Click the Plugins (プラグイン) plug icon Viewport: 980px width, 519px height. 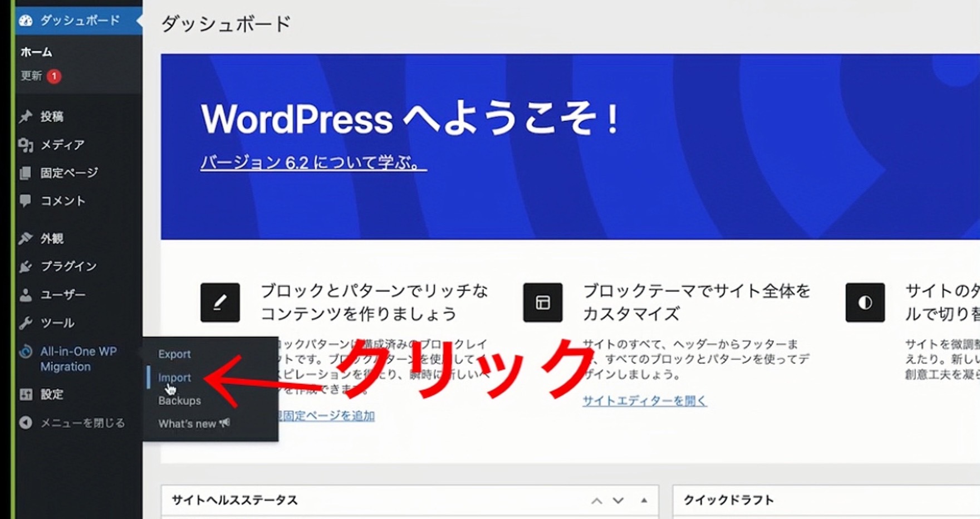(x=26, y=267)
